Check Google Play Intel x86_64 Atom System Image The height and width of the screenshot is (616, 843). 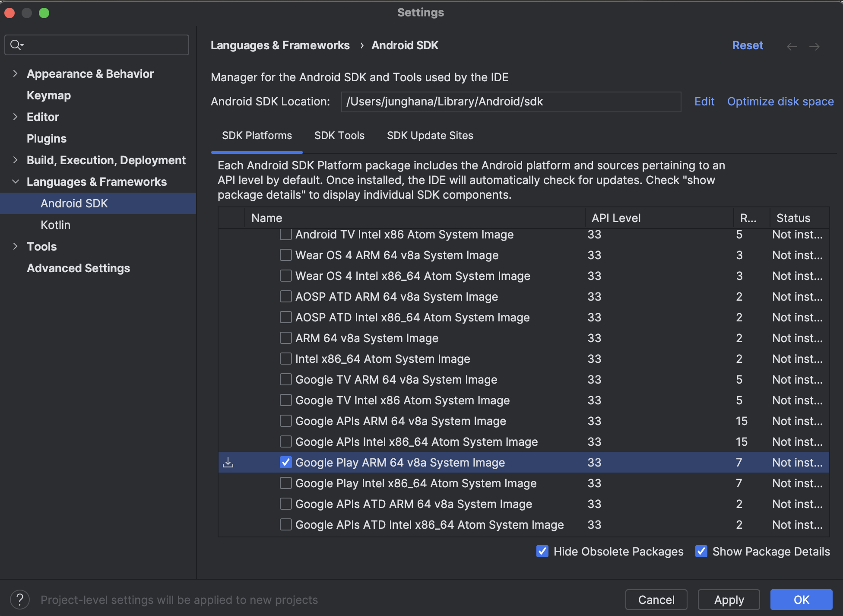pos(285,483)
